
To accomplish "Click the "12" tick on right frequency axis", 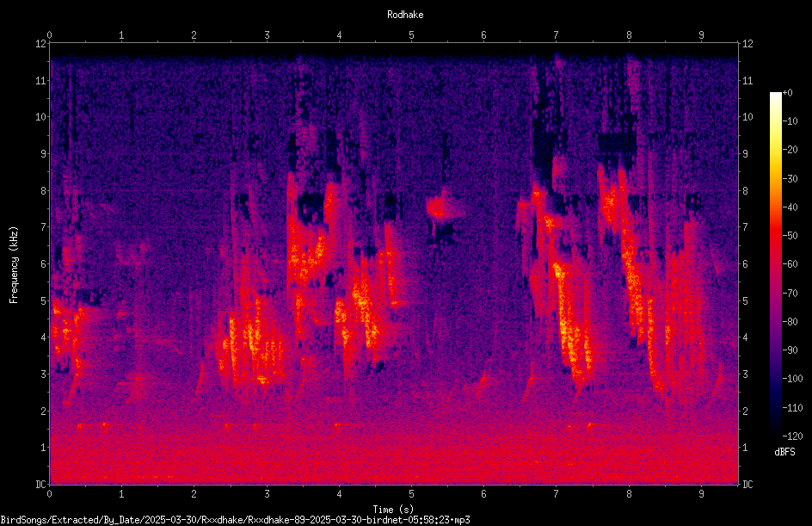I will (x=747, y=44).
